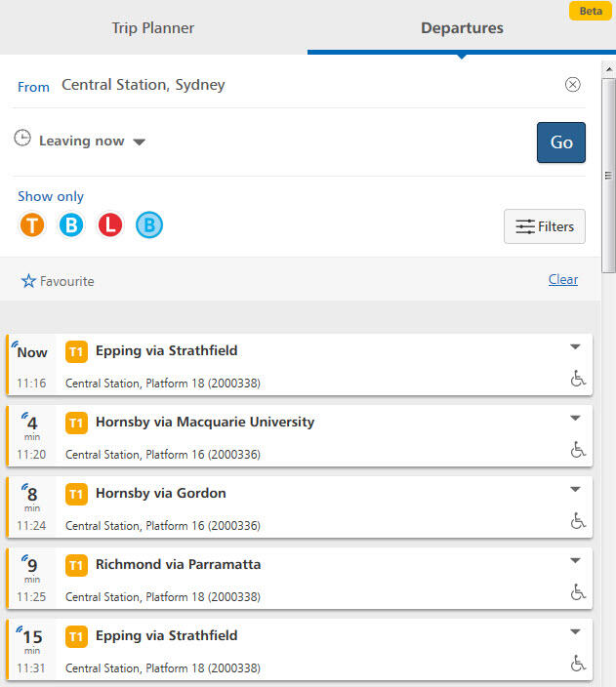This screenshot has height=687, width=616.
Task: Clear the From field with X icon
Action: pyautogui.click(x=572, y=85)
